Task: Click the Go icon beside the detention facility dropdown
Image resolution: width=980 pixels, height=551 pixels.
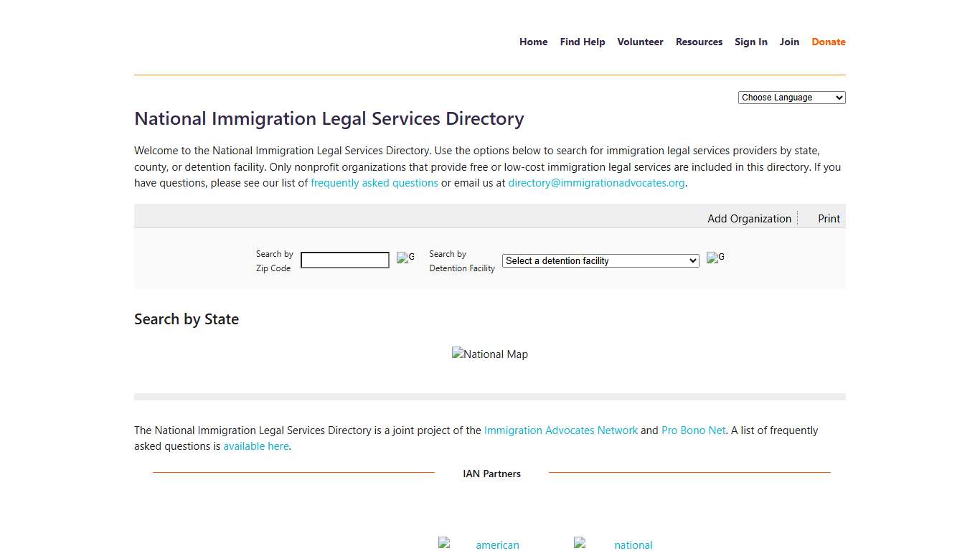Action: pos(715,258)
